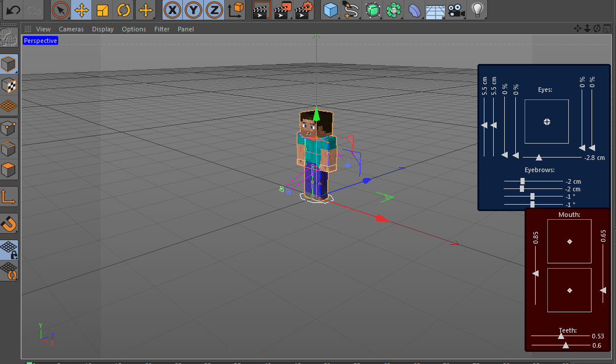This screenshot has width=616, height=364.
Task: Click the red X axis arrow handle
Action: pyautogui.click(x=382, y=218)
